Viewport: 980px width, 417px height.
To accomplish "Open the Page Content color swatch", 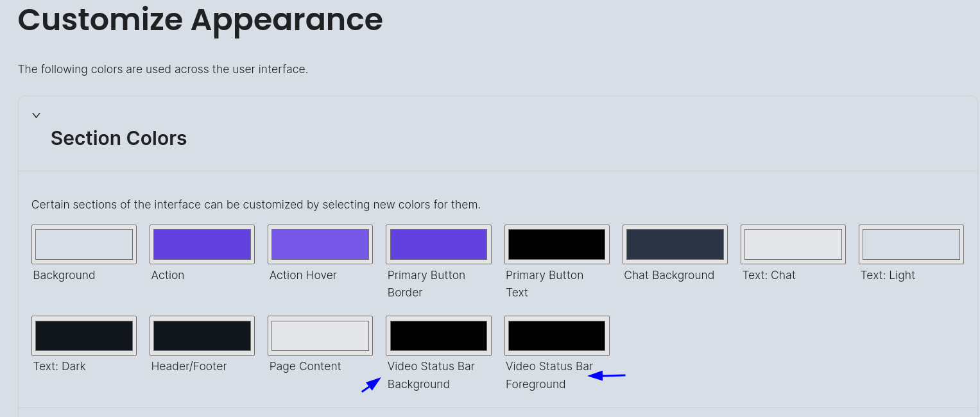I will point(320,335).
